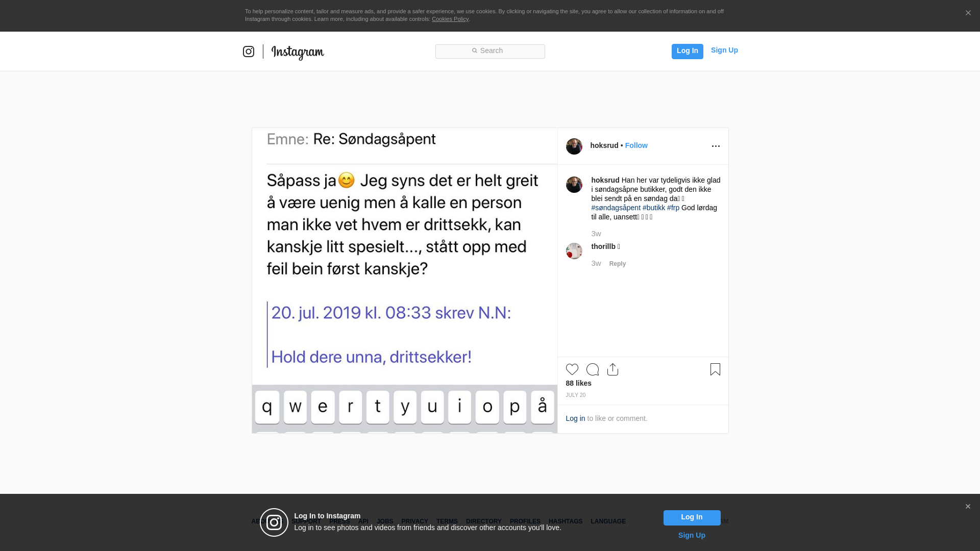Click the Instagram camera logo icon

[x=249, y=52]
